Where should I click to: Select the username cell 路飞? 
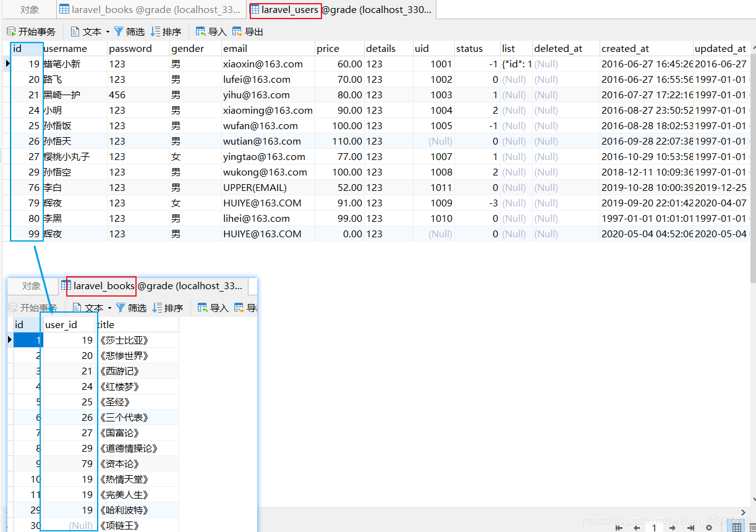75,79
